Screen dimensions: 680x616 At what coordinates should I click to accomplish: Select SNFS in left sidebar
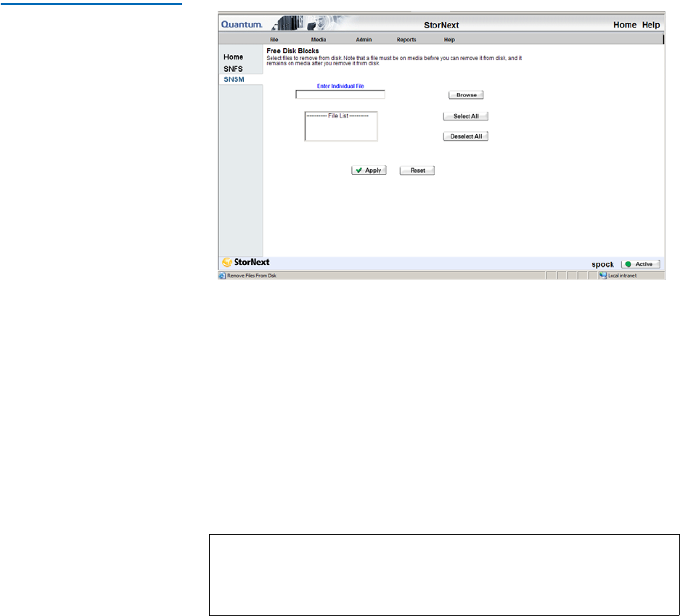pyautogui.click(x=233, y=69)
